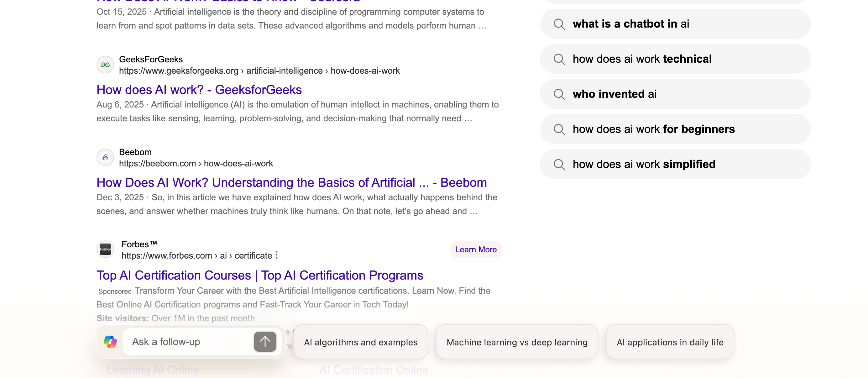Click the Beebom site favicon
Viewport: 868px width, 378px height.
coord(105,157)
